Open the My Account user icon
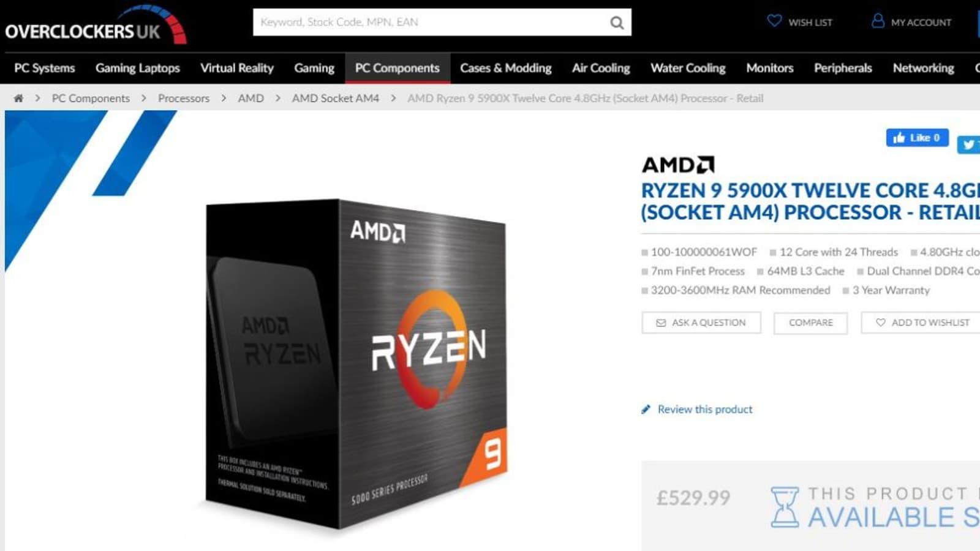This screenshot has height=551, width=980. pos(878,21)
